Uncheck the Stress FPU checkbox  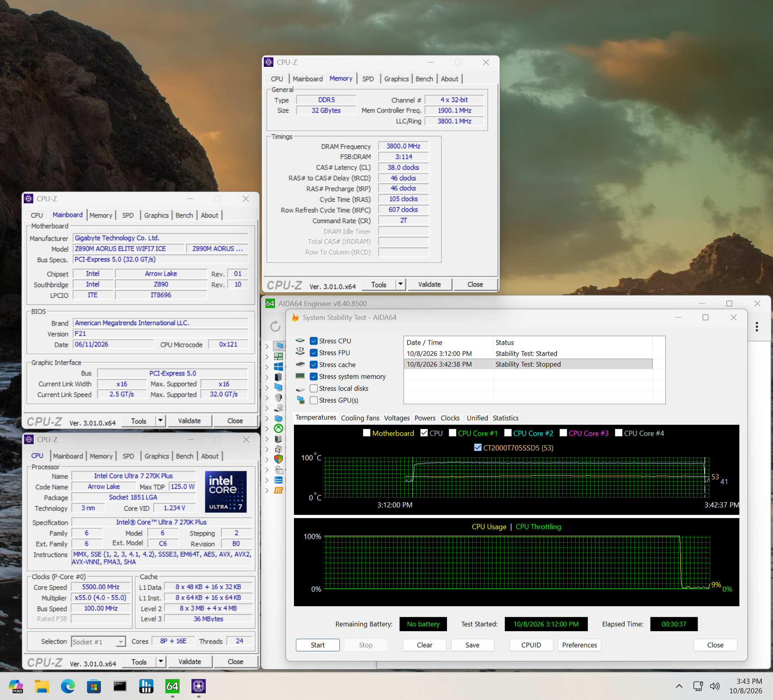point(314,353)
